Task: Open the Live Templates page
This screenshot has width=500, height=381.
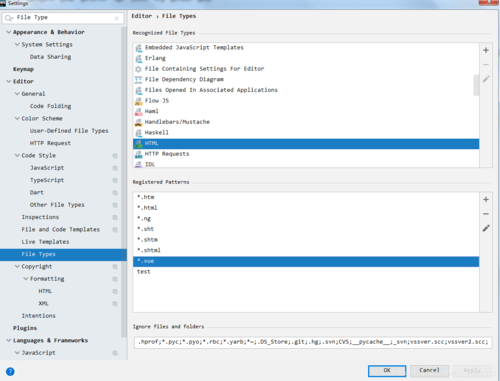Action: pyautogui.click(x=45, y=242)
